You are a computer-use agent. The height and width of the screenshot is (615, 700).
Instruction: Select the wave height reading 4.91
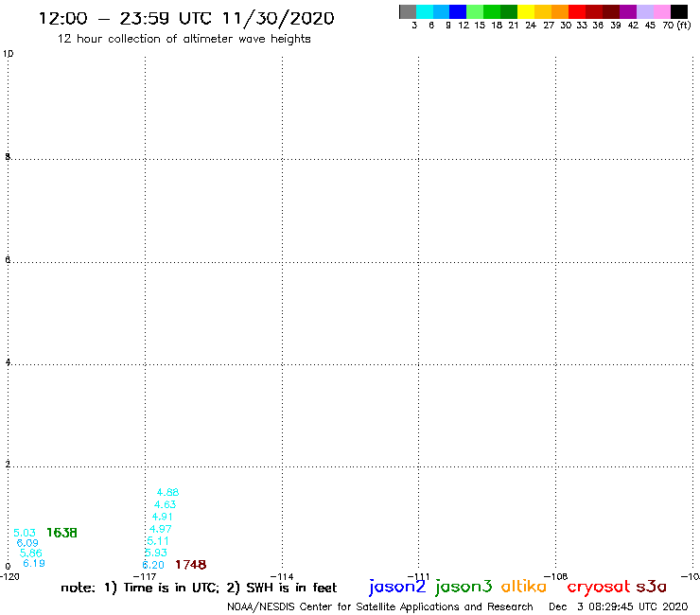pos(162,517)
